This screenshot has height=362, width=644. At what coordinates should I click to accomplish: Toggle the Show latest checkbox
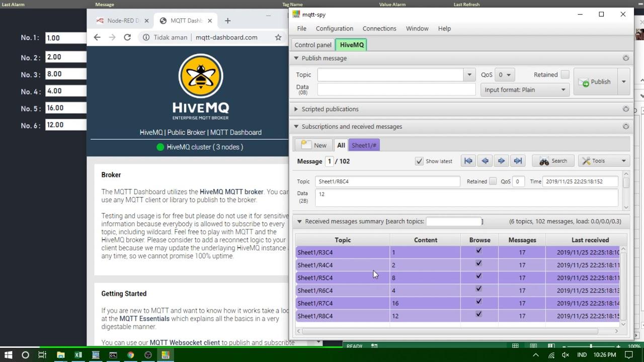pos(420,161)
